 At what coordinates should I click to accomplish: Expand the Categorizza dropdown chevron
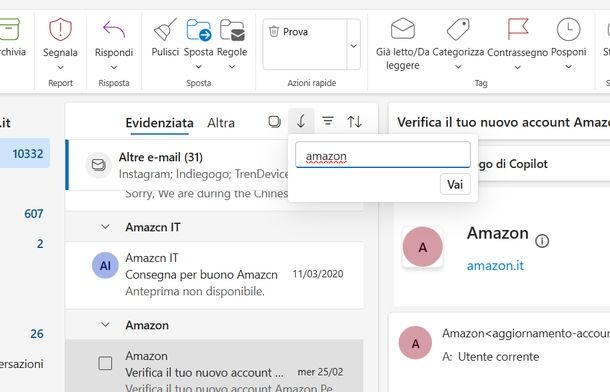(458, 67)
